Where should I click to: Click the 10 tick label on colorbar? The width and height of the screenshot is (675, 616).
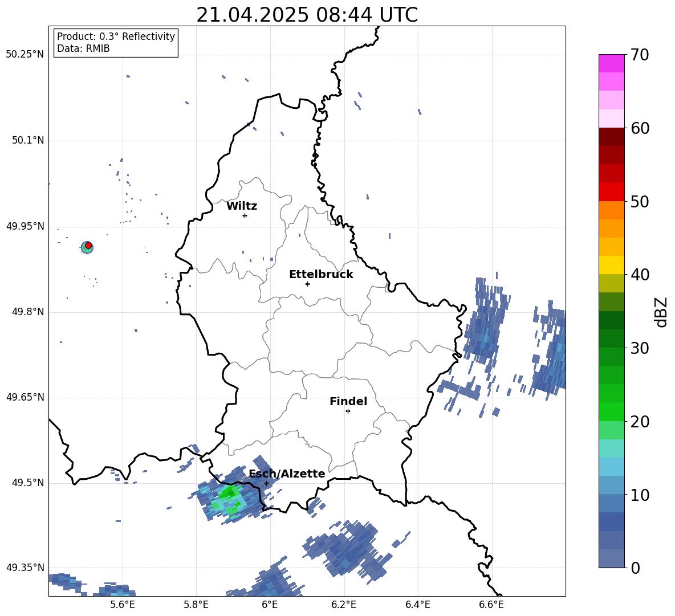pyautogui.click(x=640, y=495)
